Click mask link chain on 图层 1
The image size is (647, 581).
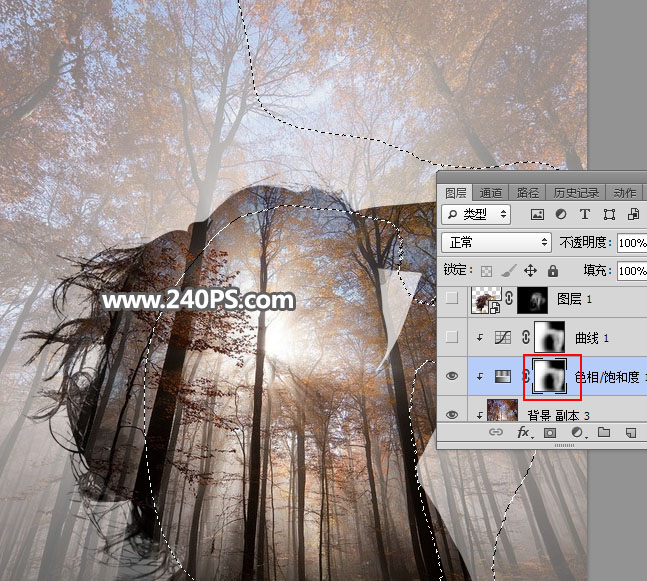coord(509,298)
